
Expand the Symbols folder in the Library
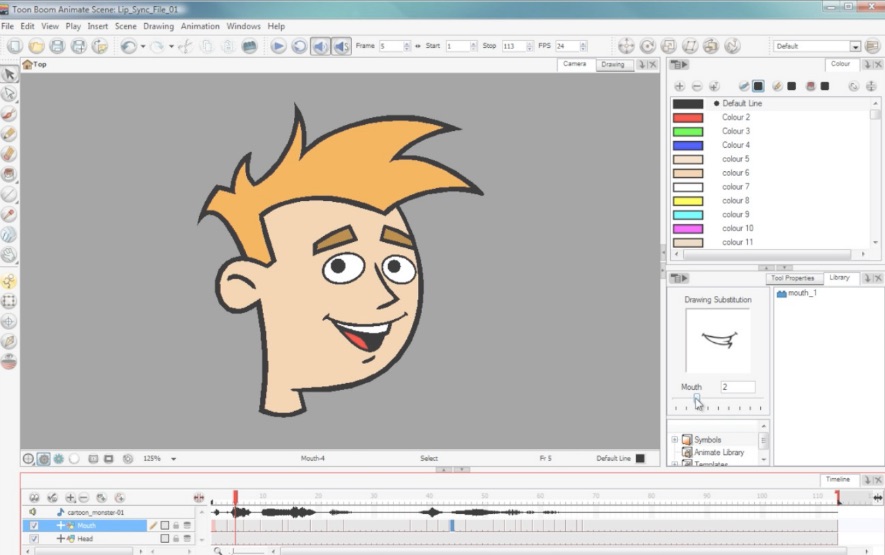(675, 440)
